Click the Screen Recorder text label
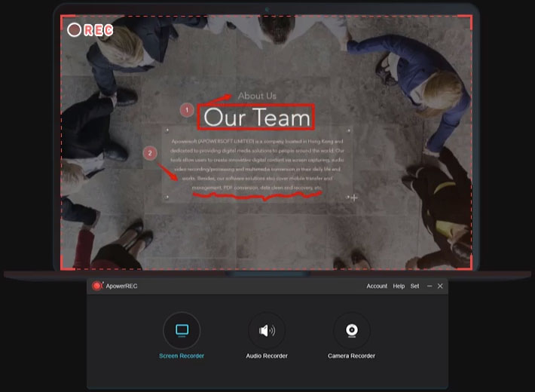 [x=182, y=356]
